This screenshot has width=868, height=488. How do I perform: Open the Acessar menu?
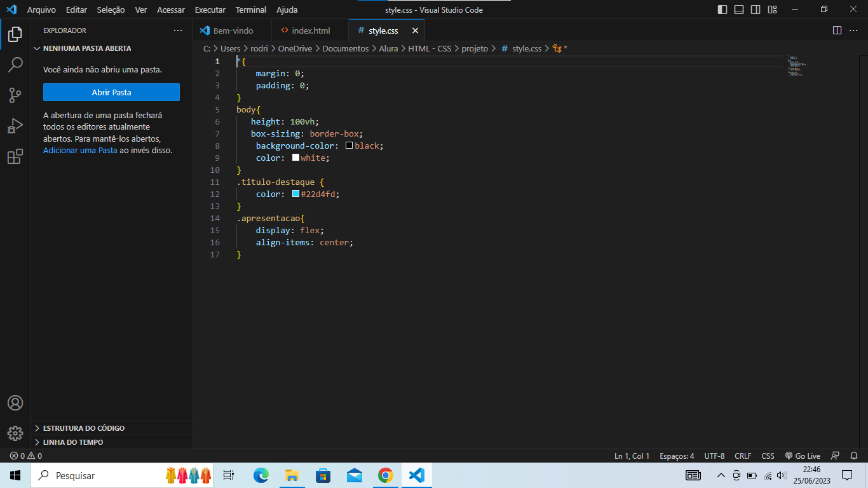tap(171, 10)
